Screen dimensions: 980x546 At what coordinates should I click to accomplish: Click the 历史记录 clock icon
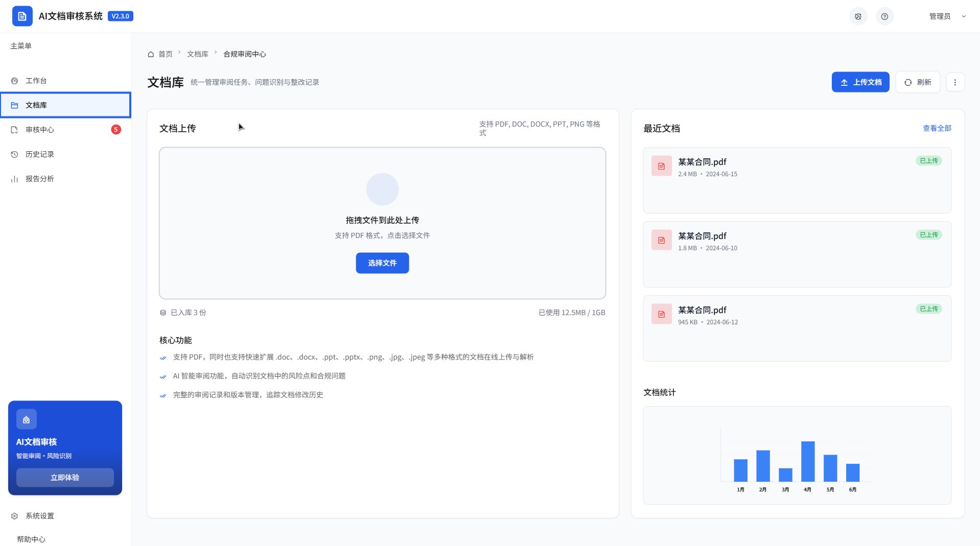point(14,154)
